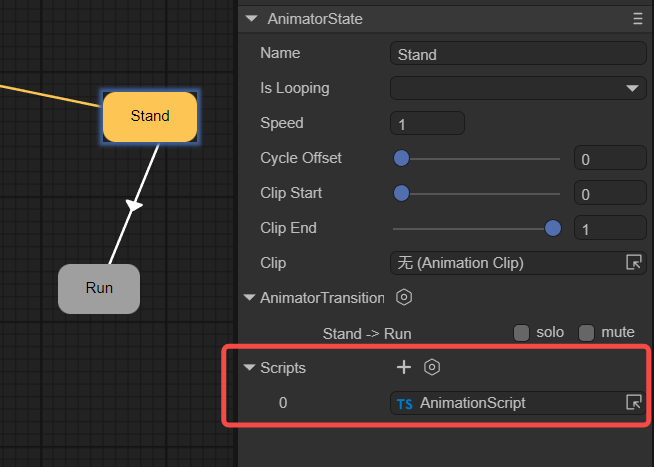Enable the solo checkbox
The image size is (654, 467).
pyautogui.click(x=521, y=333)
